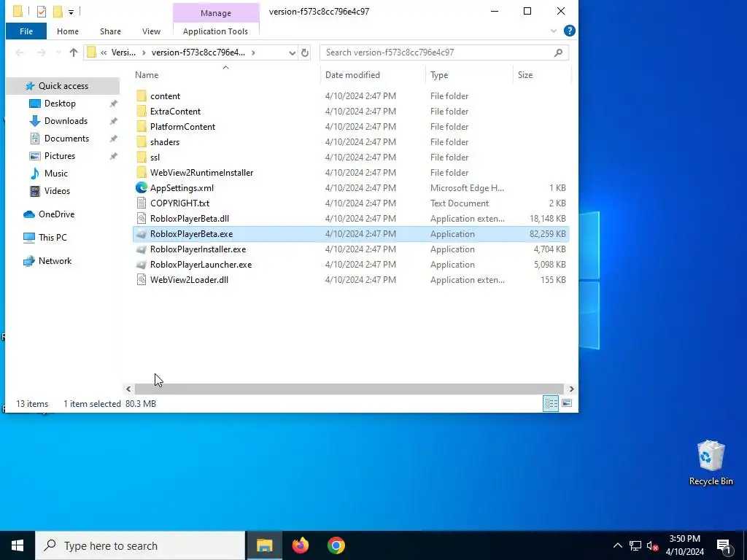This screenshot has height=560, width=747.
Task: Open the Application Tools tab
Action: click(x=215, y=31)
